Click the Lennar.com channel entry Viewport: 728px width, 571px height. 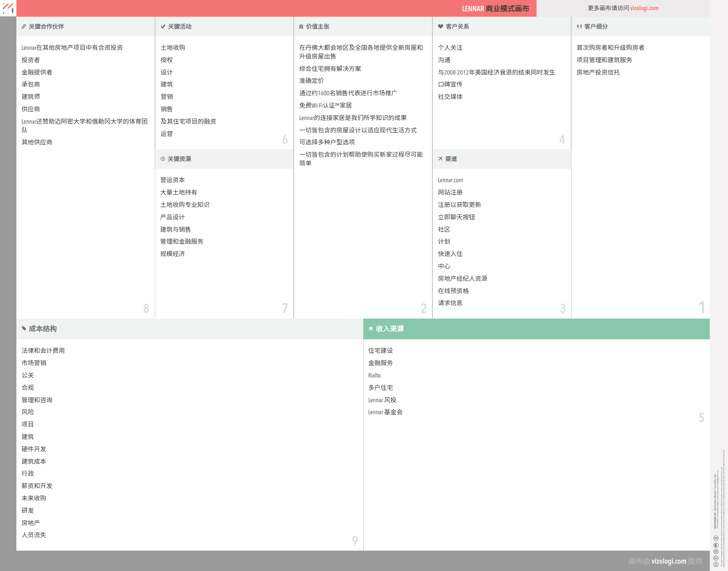[x=450, y=180]
